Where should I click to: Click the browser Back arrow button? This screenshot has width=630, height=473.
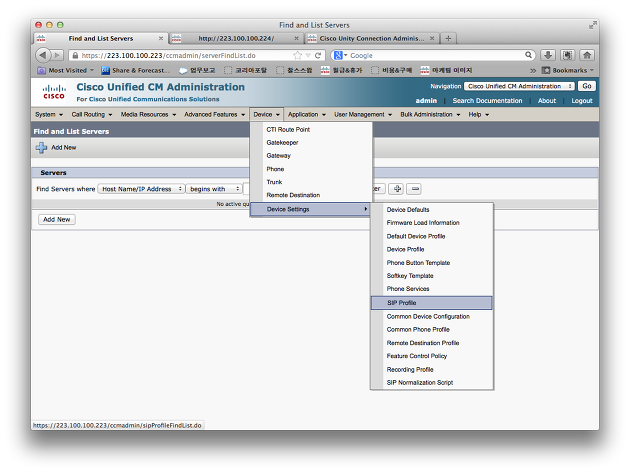pyautogui.click(x=43, y=55)
